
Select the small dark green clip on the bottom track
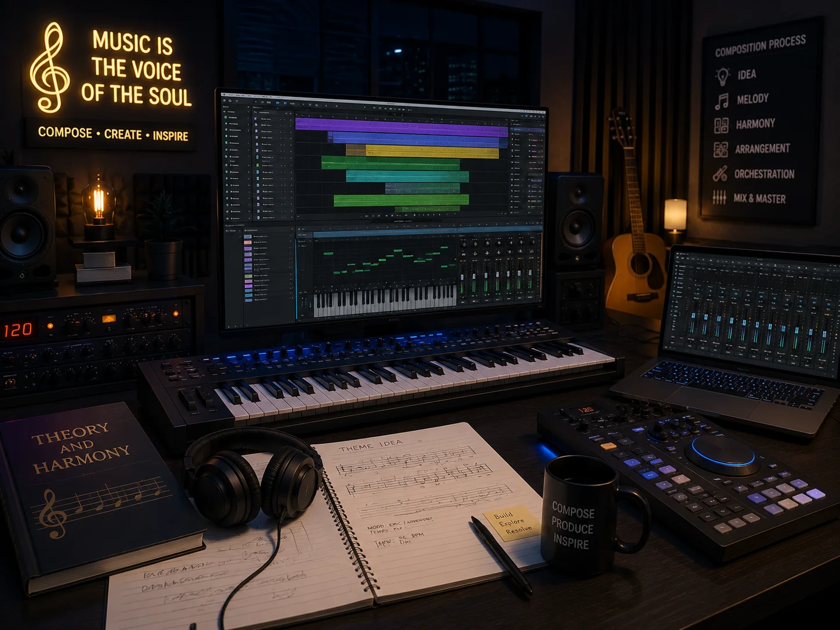(x=427, y=209)
